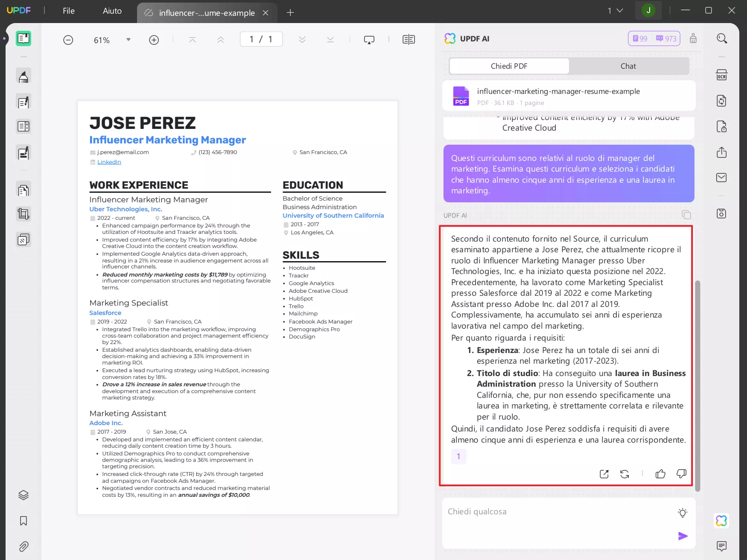Open the J user account avatar
The width and height of the screenshot is (747, 560).
tap(648, 10)
